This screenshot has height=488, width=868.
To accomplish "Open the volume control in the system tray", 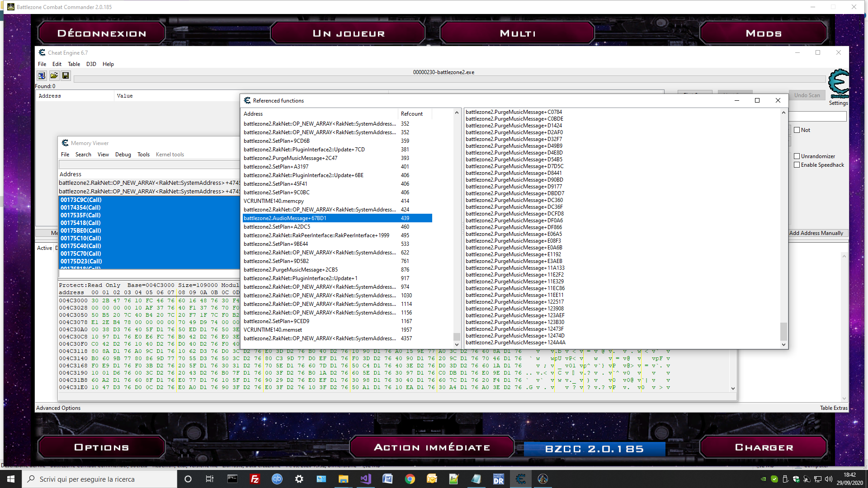I will pyautogui.click(x=829, y=479).
